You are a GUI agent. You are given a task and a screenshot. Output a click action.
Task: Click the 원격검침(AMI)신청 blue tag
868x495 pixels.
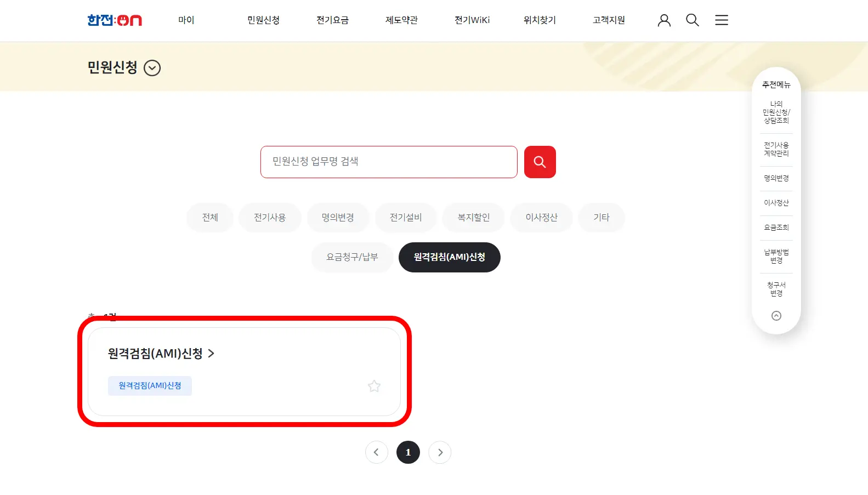click(x=150, y=386)
